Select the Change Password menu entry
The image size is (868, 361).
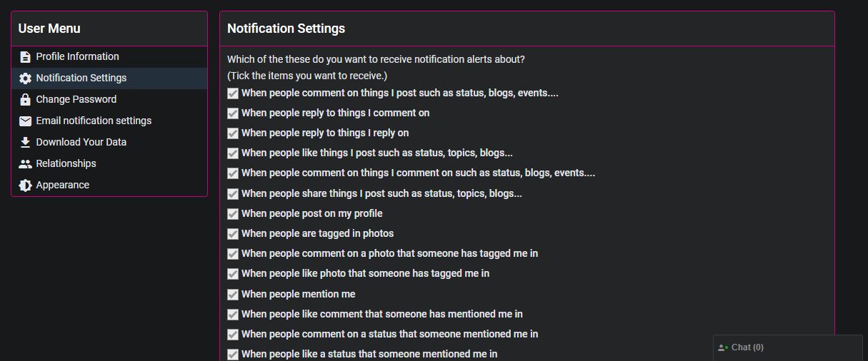click(76, 99)
